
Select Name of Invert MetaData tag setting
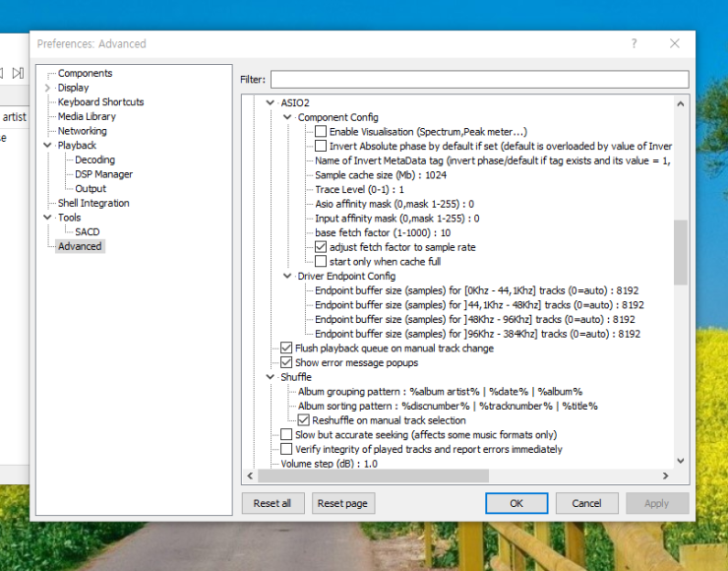pyautogui.click(x=493, y=160)
